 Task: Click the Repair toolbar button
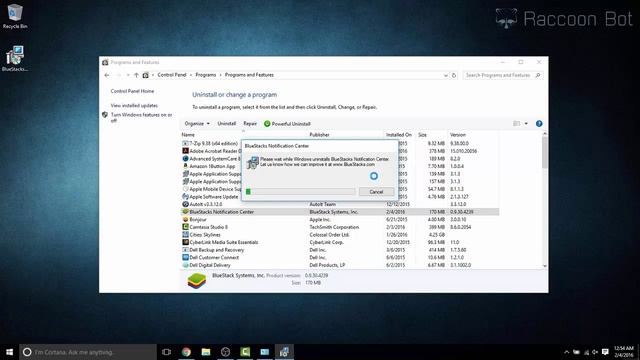[250, 124]
